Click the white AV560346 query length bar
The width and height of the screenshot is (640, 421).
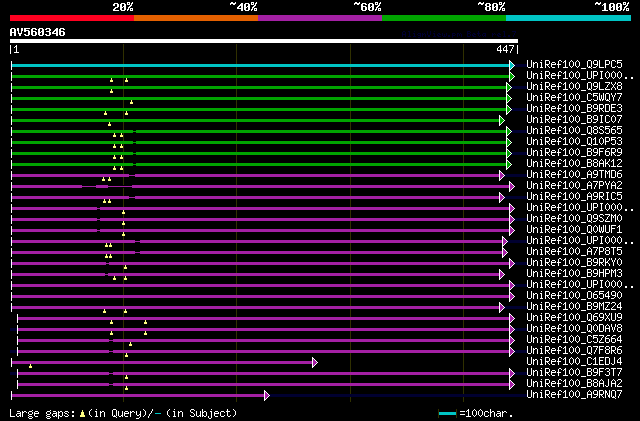[264, 41]
